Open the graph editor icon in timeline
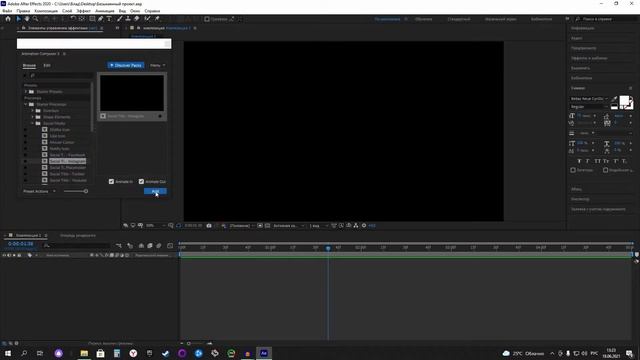The image size is (640, 360). (170, 246)
